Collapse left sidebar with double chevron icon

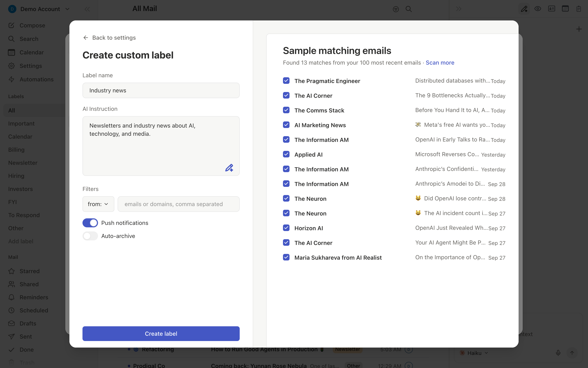tap(87, 9)
